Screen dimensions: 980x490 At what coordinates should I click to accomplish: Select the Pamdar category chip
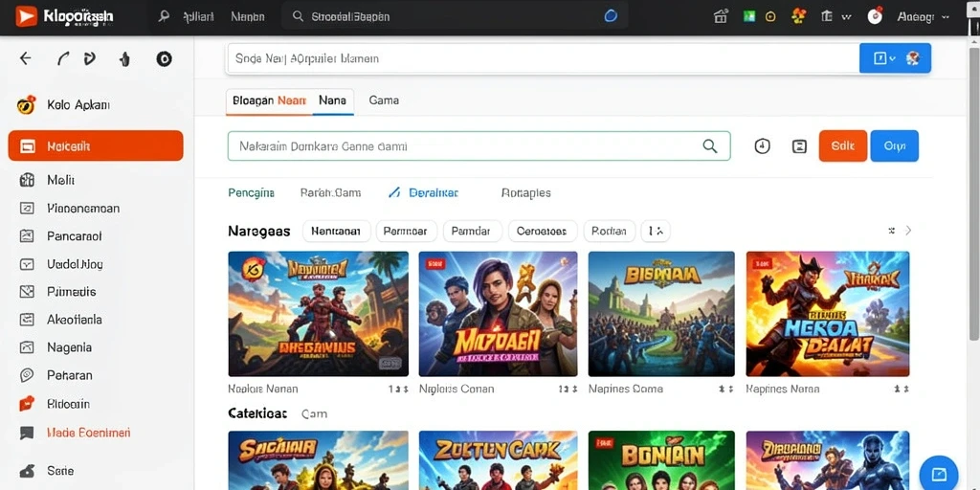473,232
